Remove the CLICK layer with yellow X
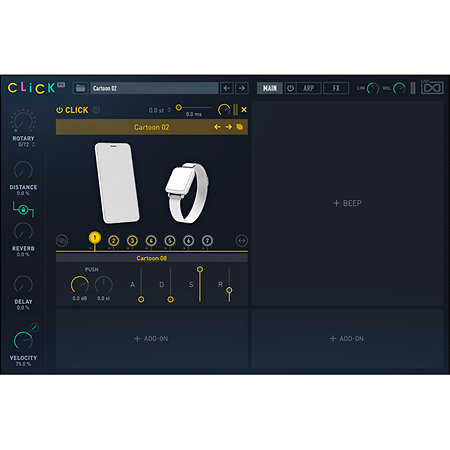Viewport: 450px width, 450px height. tap(244, 109)
